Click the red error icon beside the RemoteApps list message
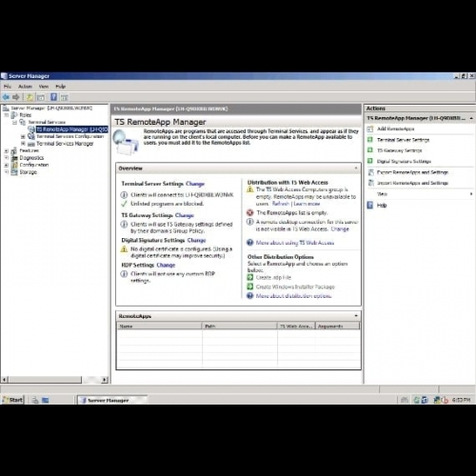The width and height of the screenshot is (476, 476). pos(250,212)
